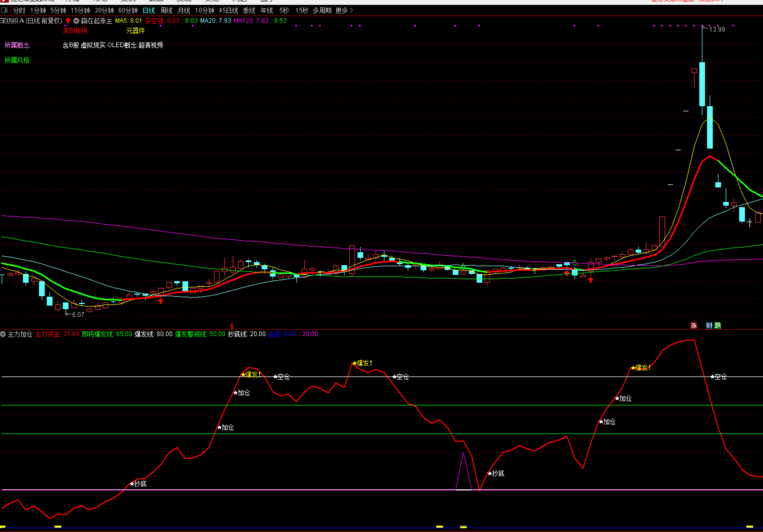
Task: Click the 6.07 low price label
Action: coord(78,315)
